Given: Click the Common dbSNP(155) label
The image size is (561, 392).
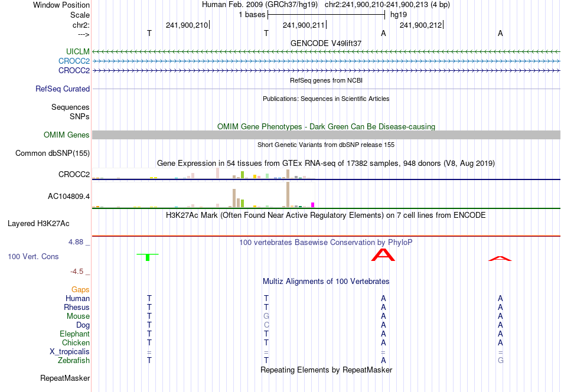Looking at the screenshot, I should point(53,153).
